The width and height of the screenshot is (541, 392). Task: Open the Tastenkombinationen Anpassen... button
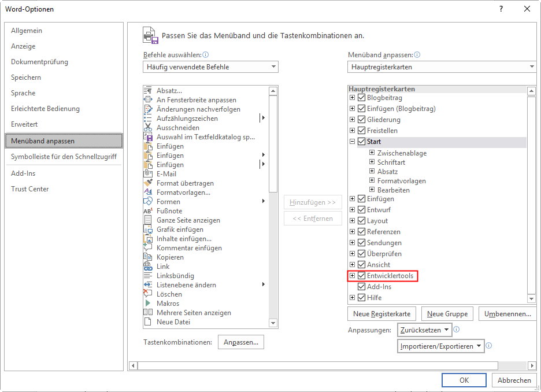[241, 342]
